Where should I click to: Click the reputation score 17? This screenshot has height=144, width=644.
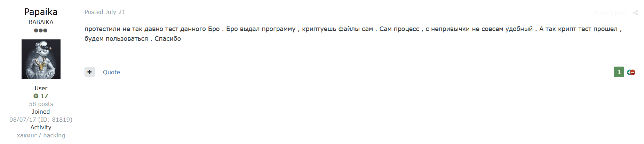click(44, 96)
